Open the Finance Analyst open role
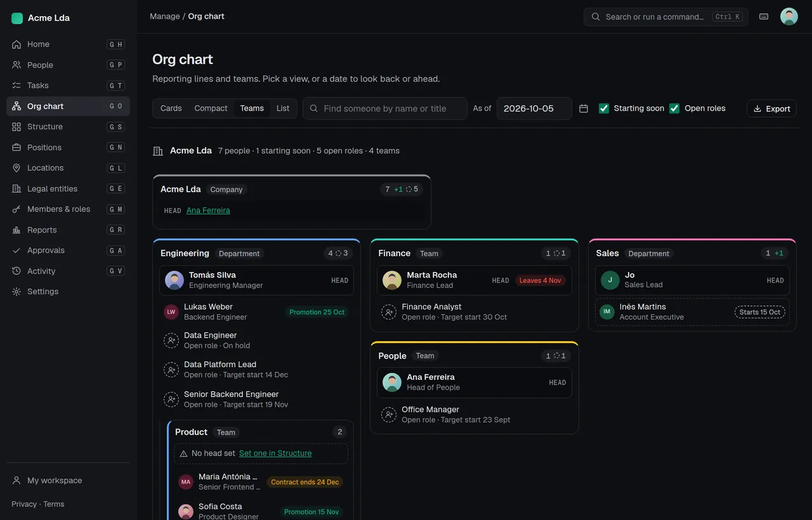Screen dimensions: 812x520 [x=475, y=312]
